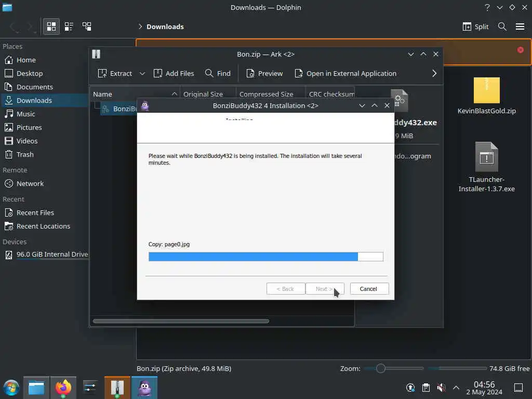Viewport: 532px width, 399px height.
Task: Open the Extract dropdown arrow in Ark
Action: point(142,73)
